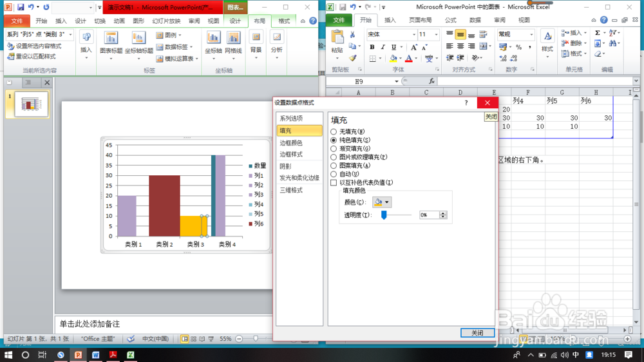Click the Fill Color bucket in Excel ribbon
This screenshot has width=644, height=362.
pos(393,59)
